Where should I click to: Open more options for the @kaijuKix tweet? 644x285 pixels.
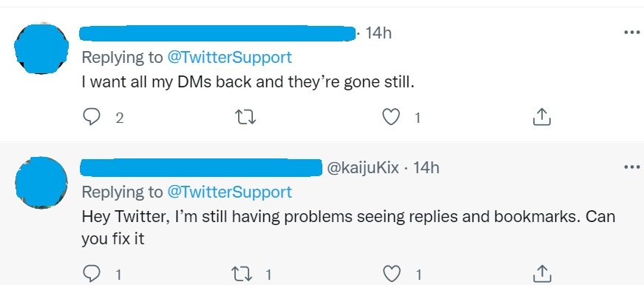pyautogui.click(x=631, y=167)
